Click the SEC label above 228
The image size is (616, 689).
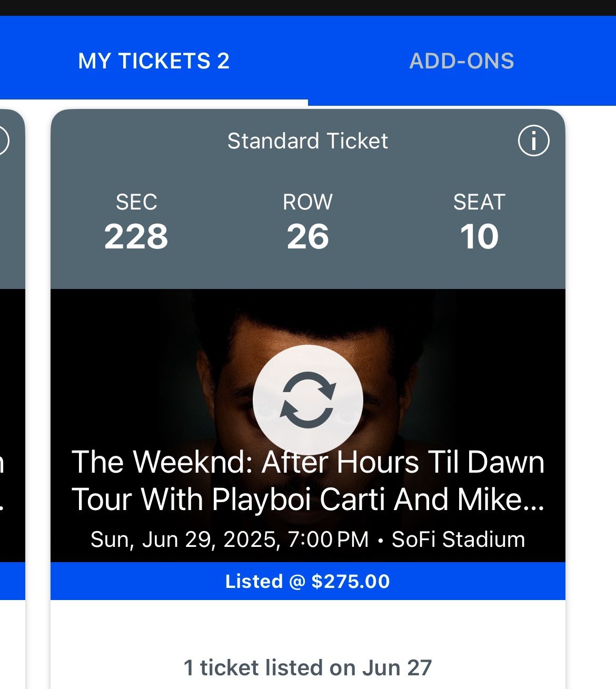point(136,202)
